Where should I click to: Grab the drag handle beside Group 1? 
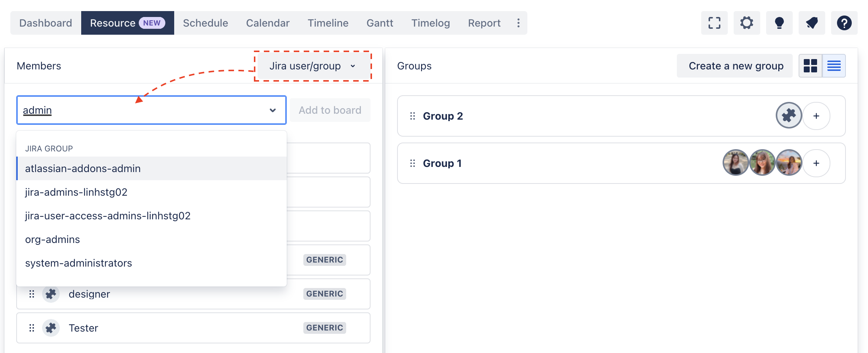(x=413, y=163)
